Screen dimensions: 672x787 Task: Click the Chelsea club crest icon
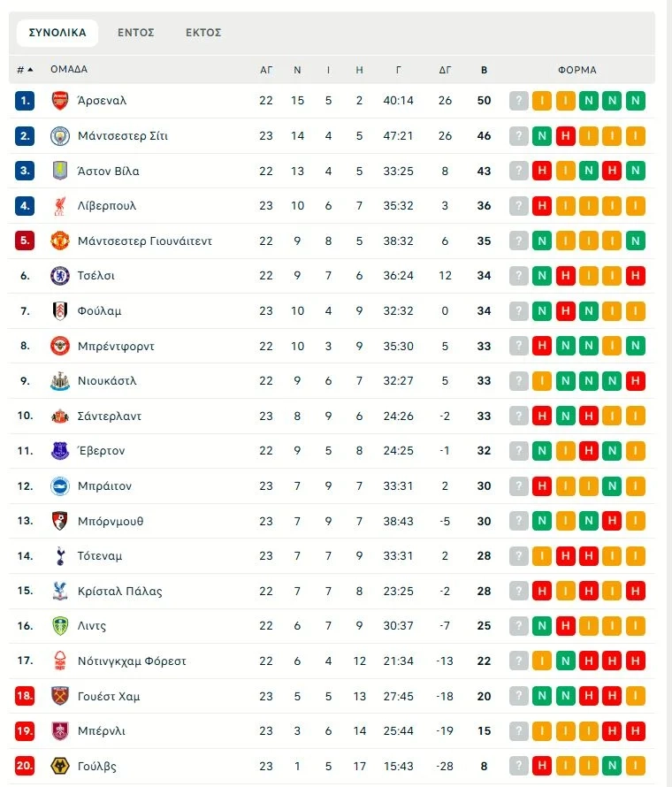60,276
